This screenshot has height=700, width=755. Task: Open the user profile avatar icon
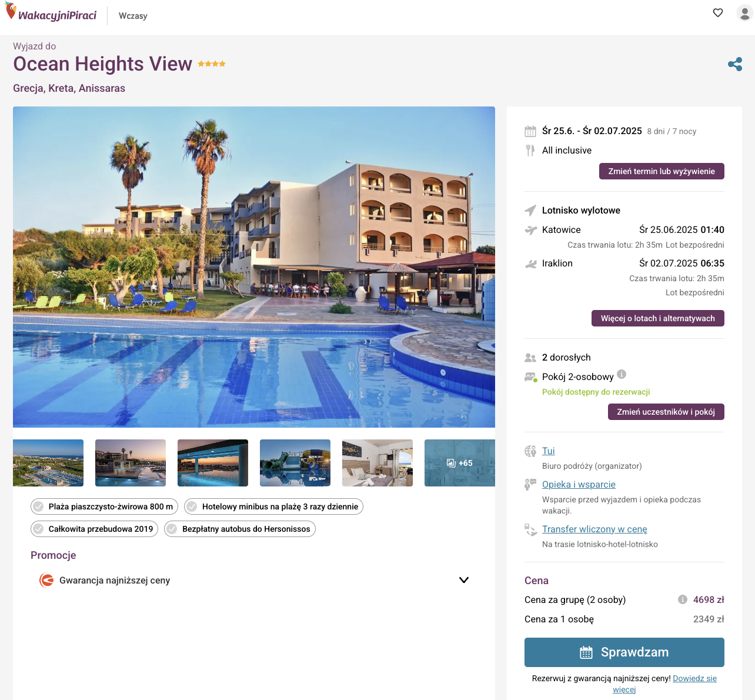click(x=744, y=13)
